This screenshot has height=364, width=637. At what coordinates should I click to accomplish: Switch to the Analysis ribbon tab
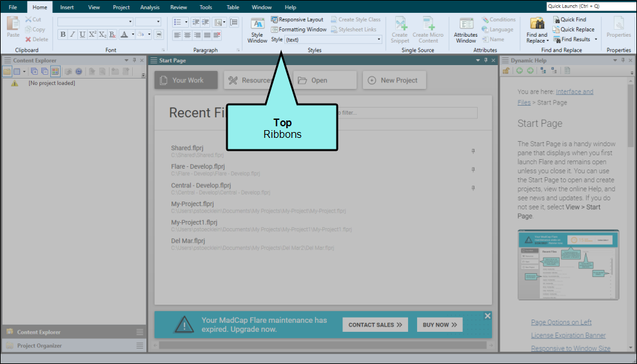coord(150,7)
